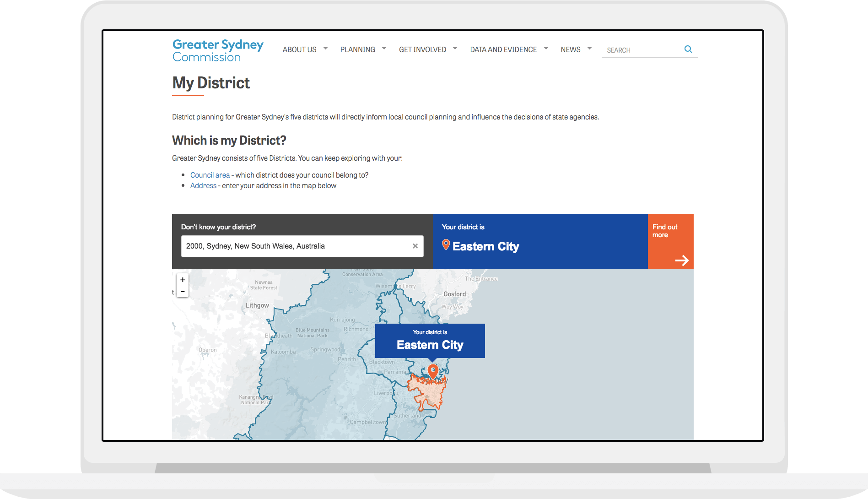Screen dimensions: 868x499
Task: Click the Greater Sydney Commission logo
Action: point(218,50)
